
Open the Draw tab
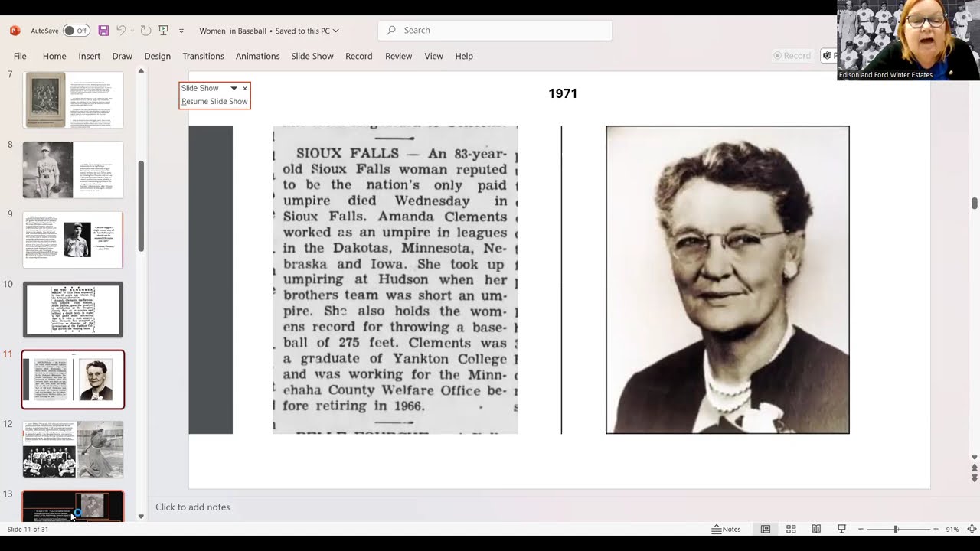tap(122, 56)
